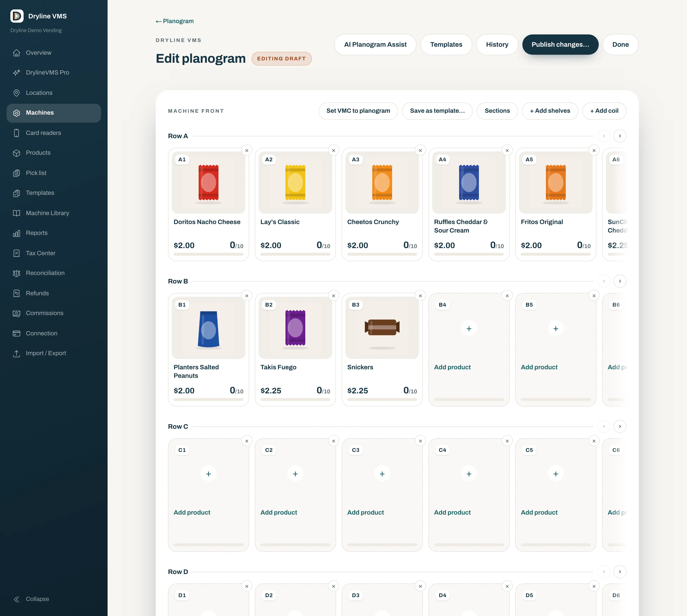The width and height of the screenshot is (687, 616).
Task: Go back via the Planogram link
Action: coord(175,21)
